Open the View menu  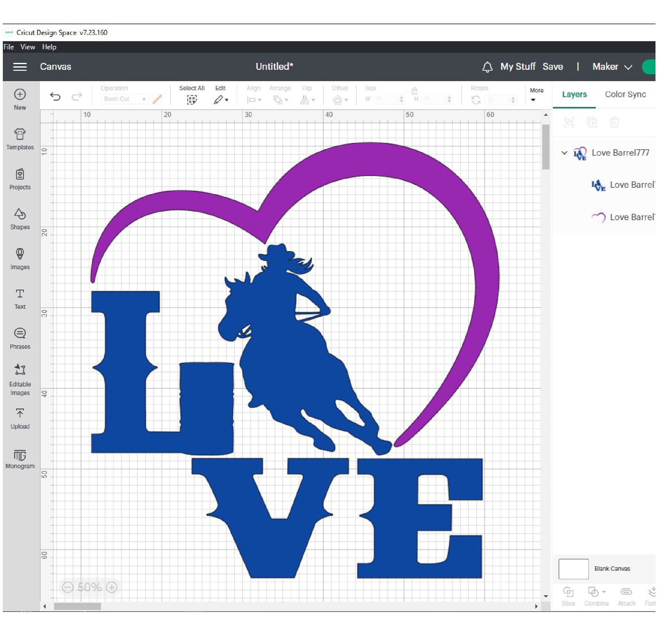coord(28,47)
